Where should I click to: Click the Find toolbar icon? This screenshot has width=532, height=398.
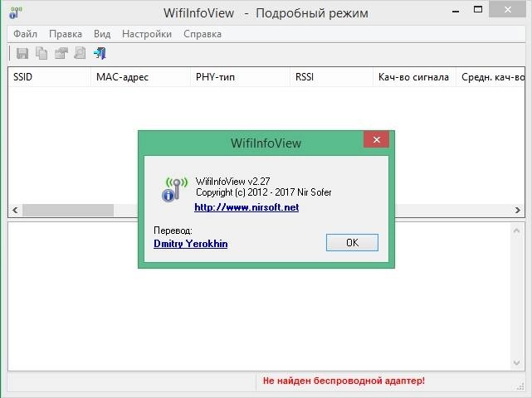(80, 53)
